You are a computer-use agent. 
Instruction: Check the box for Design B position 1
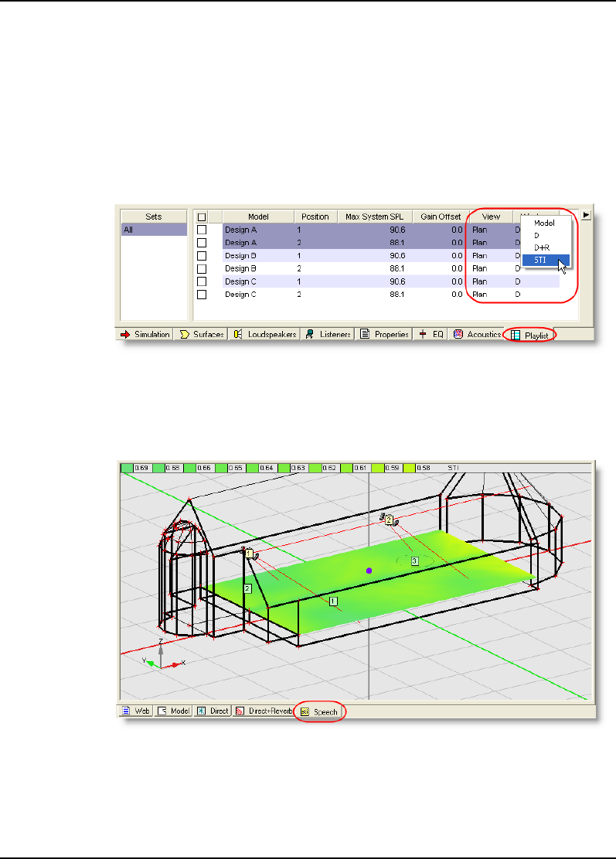click(x=202, y=256)
